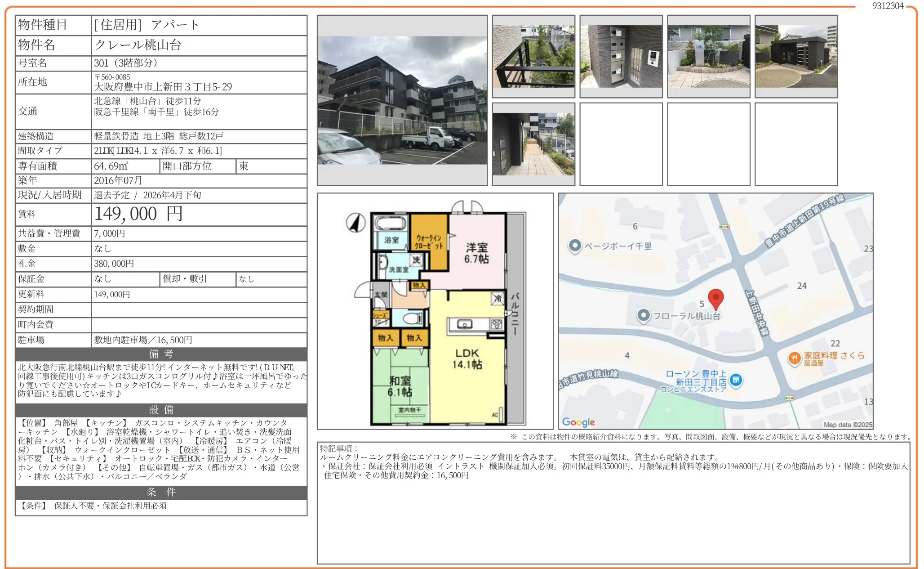The height and width of the screenshot is (569, 924).
Task: Open the mailbox and intercom thumbnail
Action: tap(621, 56)
